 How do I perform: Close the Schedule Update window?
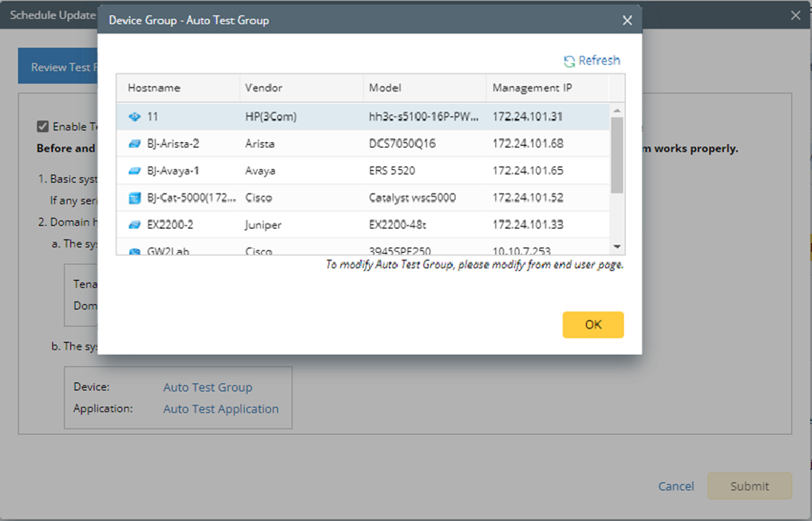click(x=795, y=15)
